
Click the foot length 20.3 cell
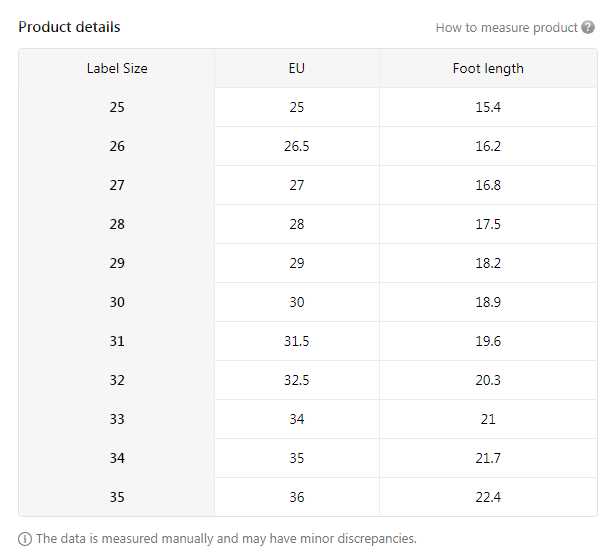click(x=488, y=380)
